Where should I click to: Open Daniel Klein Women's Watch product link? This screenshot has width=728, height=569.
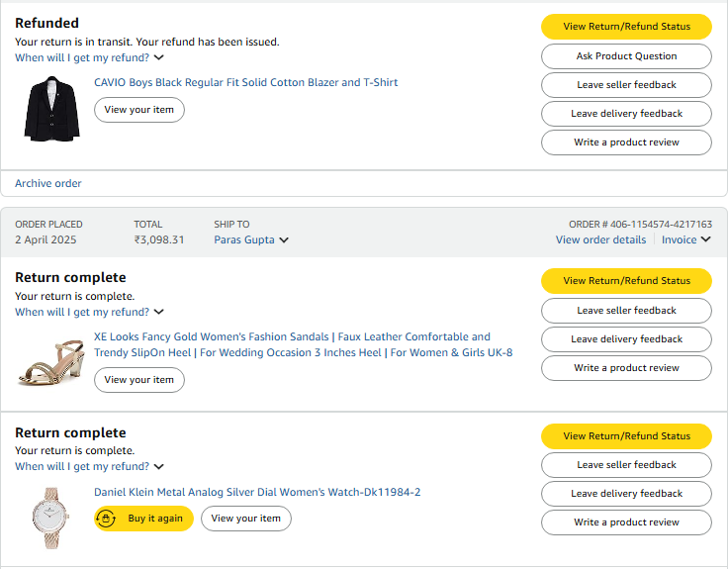257,492
